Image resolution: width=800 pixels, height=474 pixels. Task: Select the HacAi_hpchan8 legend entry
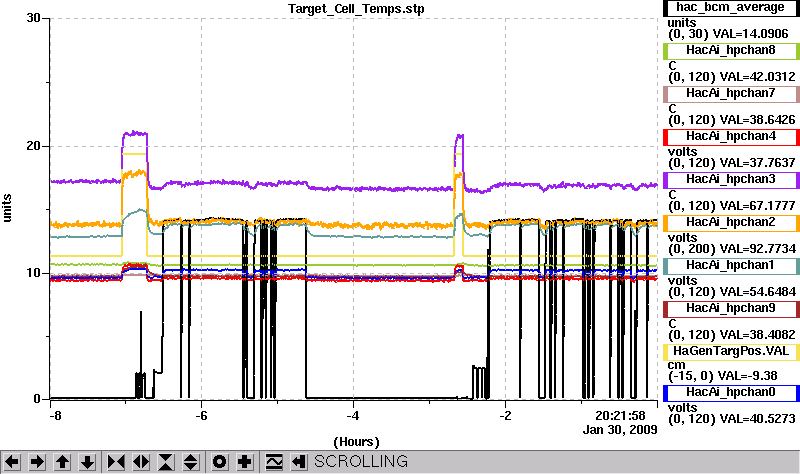pos(731,51)
